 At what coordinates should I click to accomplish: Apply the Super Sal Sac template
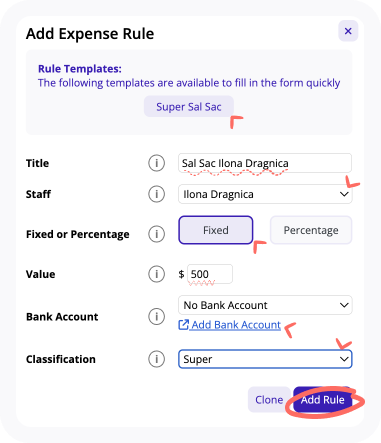(x=189, y=107)
